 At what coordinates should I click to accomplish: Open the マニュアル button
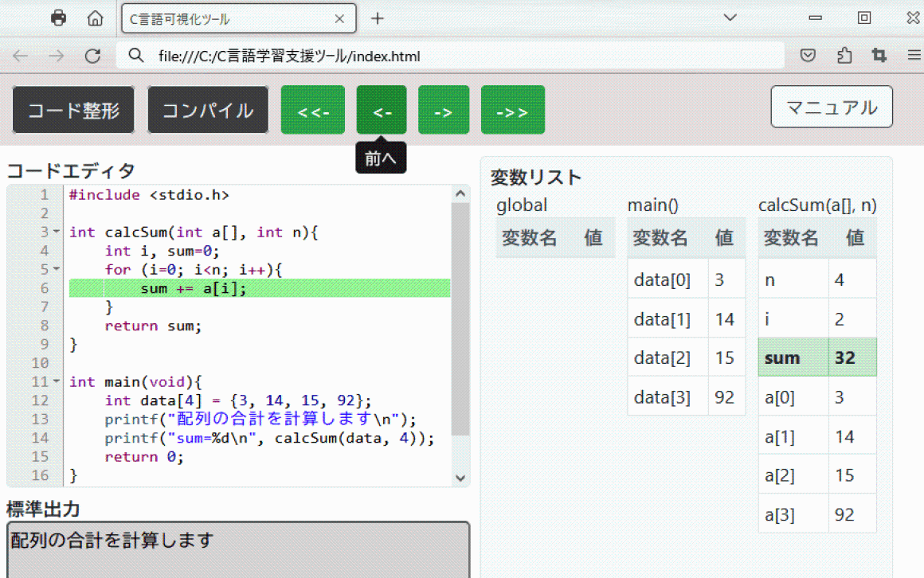pos(832,107)
